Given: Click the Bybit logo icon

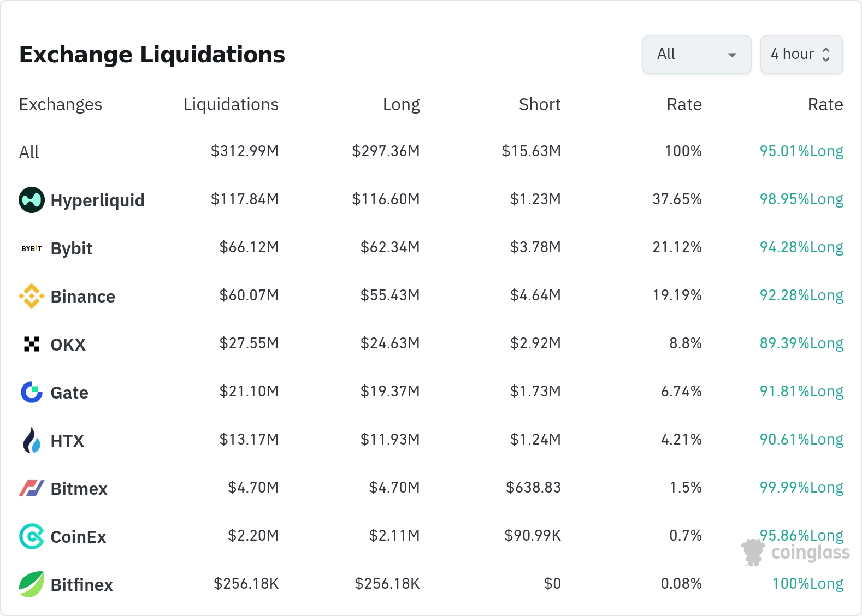Looking at the screenshot, I should pyautogui.click(x=32, y=248).
